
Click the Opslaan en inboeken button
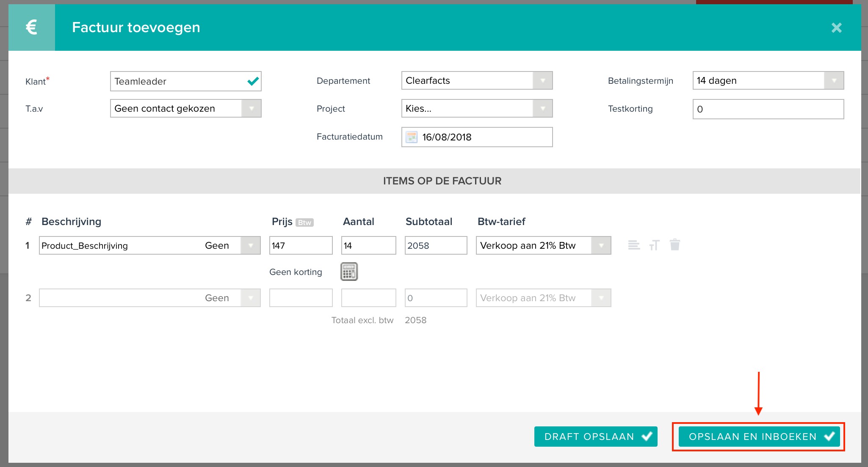coord(759,437)
